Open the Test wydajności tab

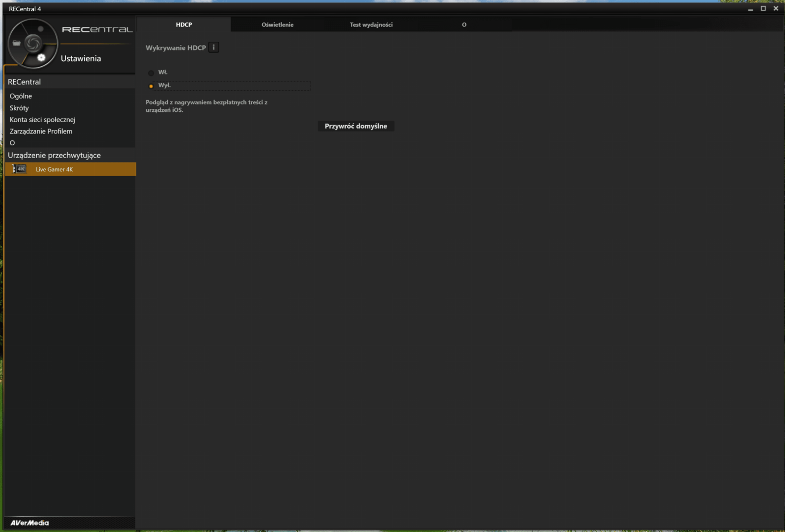(x=371, y=25)
